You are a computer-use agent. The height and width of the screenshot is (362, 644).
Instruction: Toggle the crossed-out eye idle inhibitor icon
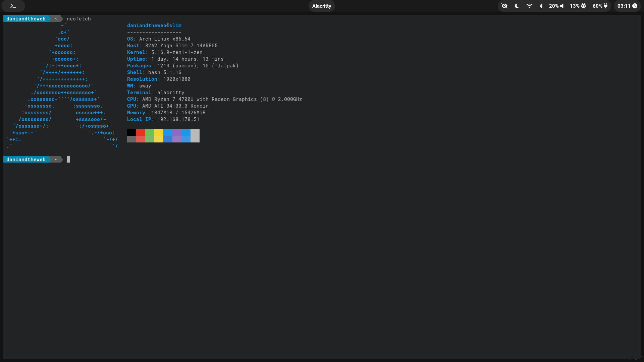pyautogui.click(x=504, y=6)
